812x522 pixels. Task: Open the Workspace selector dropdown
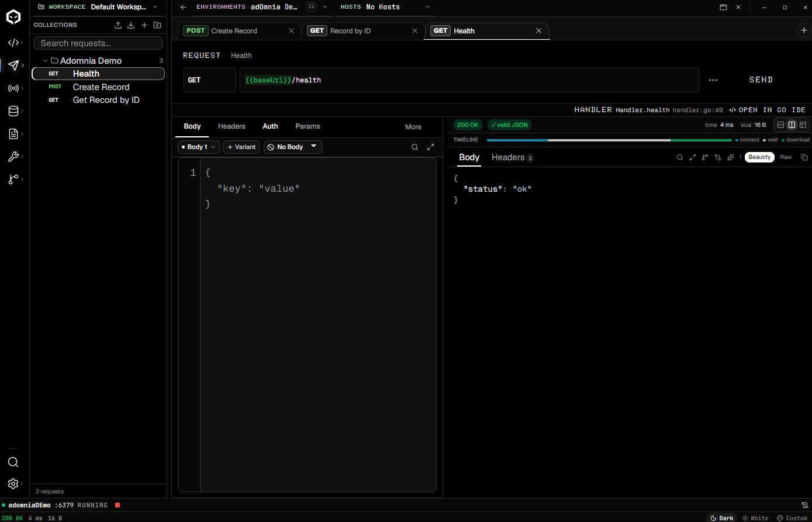(98, 7)
